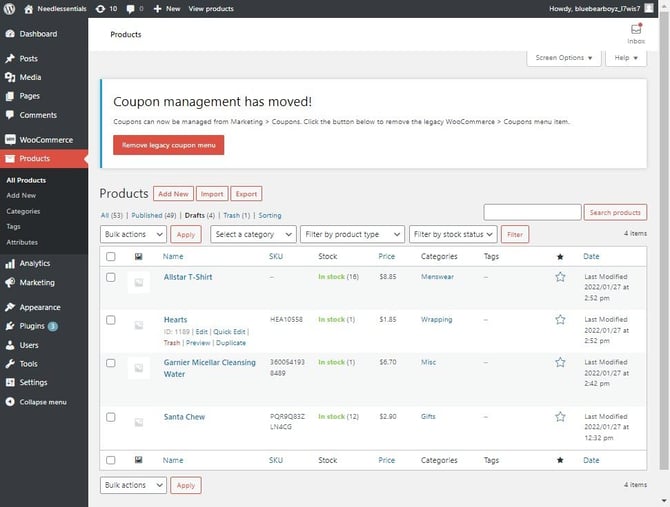The width and height of the screenshot is (670, 507).
Task: Open the Filter by stock status dropdown
Action: 450,234
